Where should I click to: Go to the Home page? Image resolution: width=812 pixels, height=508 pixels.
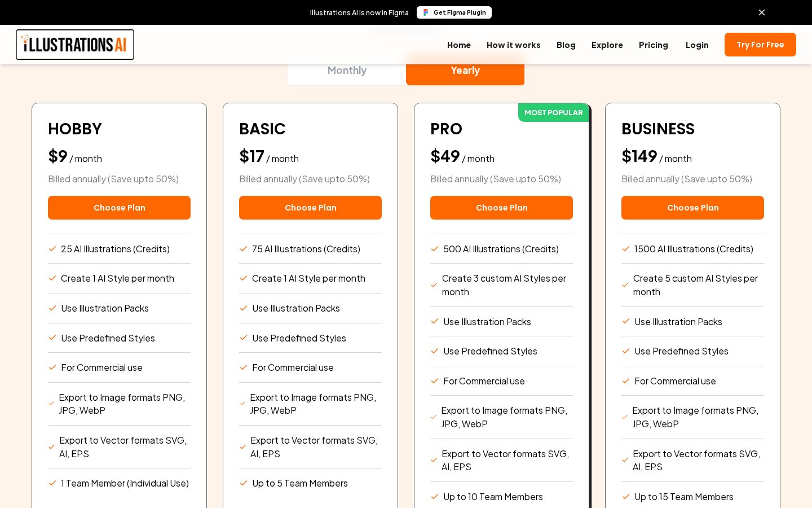(459, 45)
